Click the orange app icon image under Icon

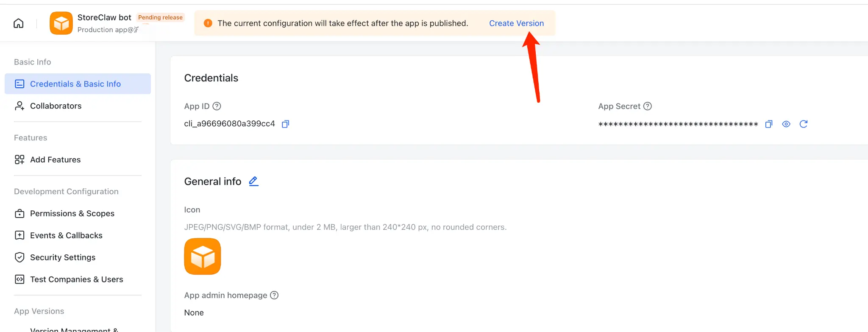203,257
